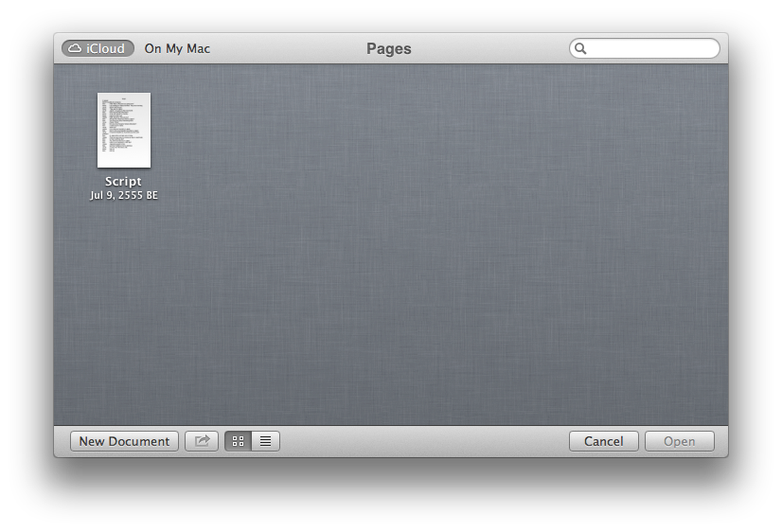Switch to On My Mac tab
This screenshot has height=532, width=782.
[177, 48]
